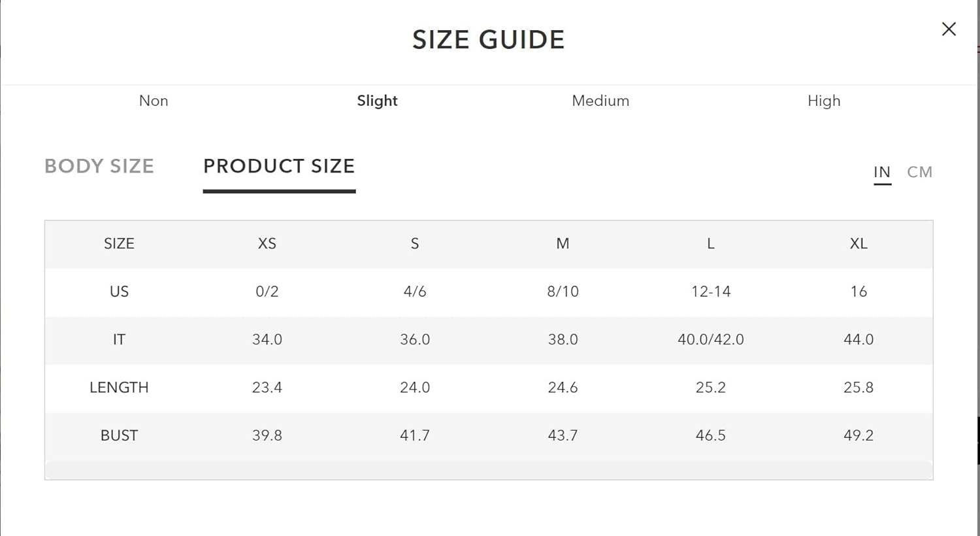This screenshot has height=536, width=980.
Task: Click the US size row label
Action: [119, 292]
